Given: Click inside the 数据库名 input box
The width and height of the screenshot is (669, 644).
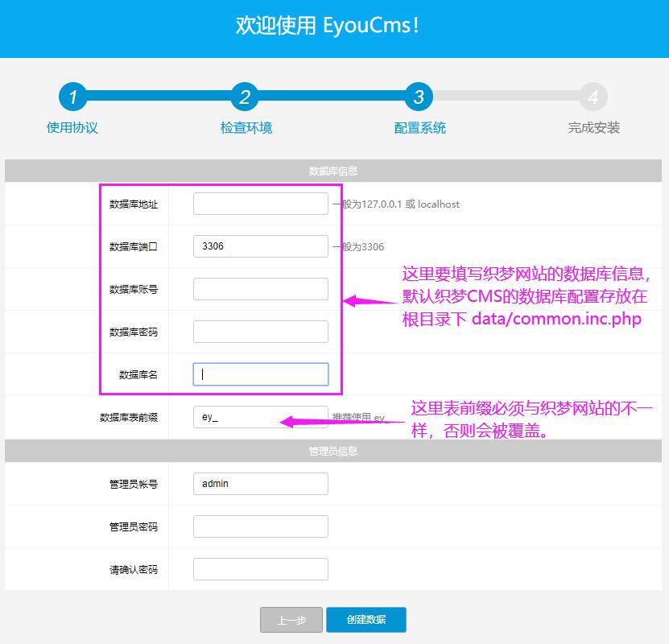Looking at the screenshot, I should [x=259, y=374].
